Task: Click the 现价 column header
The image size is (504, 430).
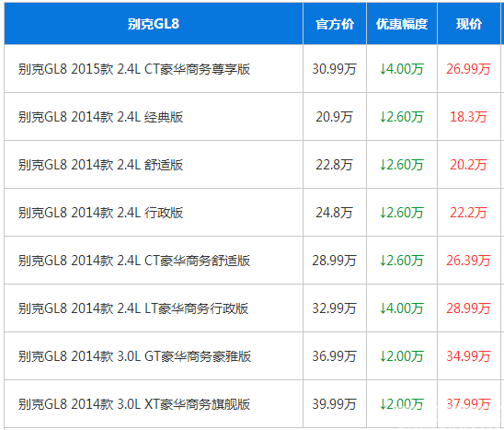Action: 469,24
